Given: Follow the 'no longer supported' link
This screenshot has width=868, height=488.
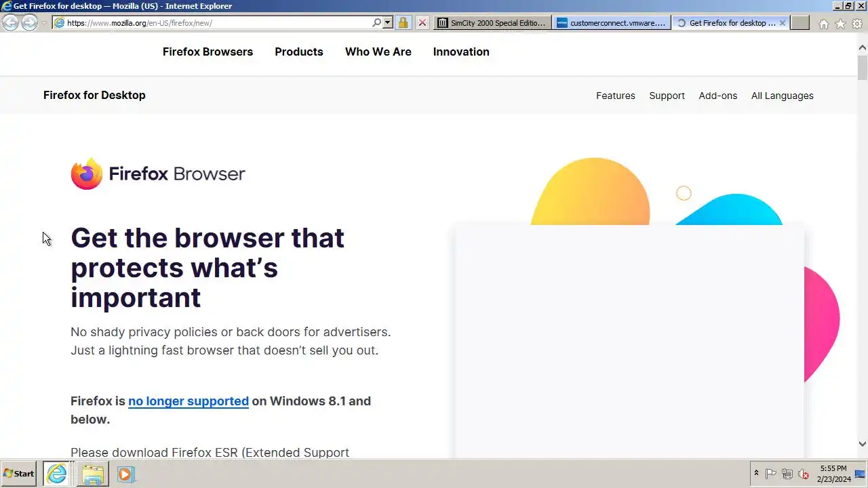Looking at the screenshot, I should coord(189,401).
